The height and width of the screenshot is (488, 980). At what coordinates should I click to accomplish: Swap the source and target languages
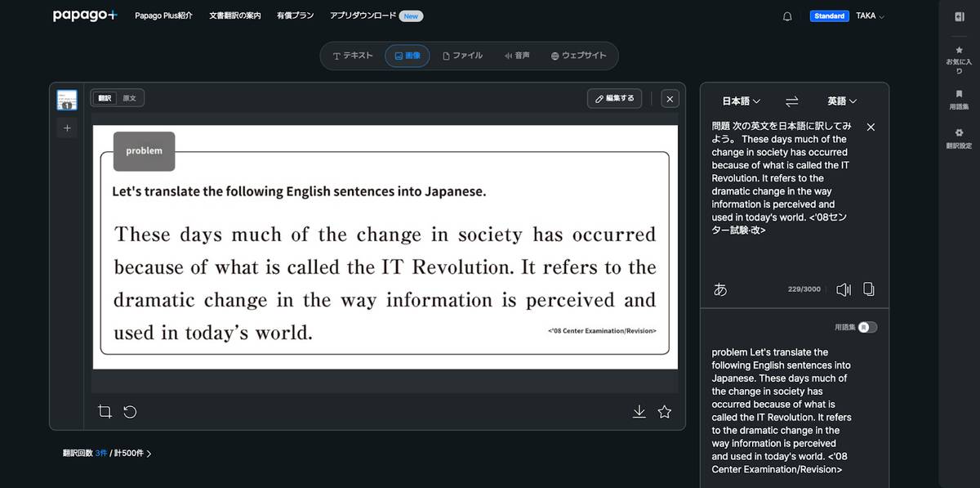point(791,101)
